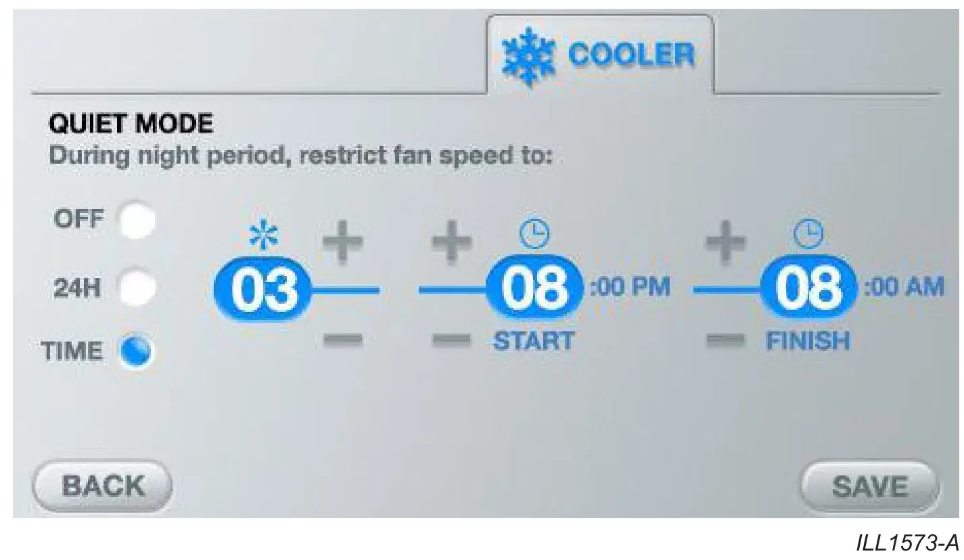964x560 pixels.
Task: Switch to the COOLER tab
Action: (x=601, y=54)
